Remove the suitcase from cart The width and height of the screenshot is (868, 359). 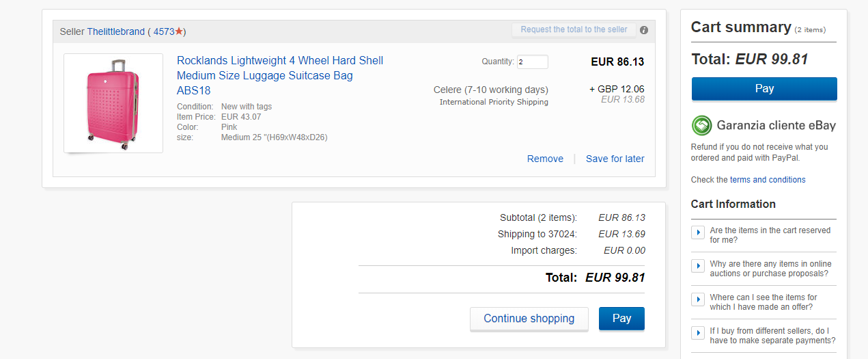pyautogui.click(x=545, y=159)
